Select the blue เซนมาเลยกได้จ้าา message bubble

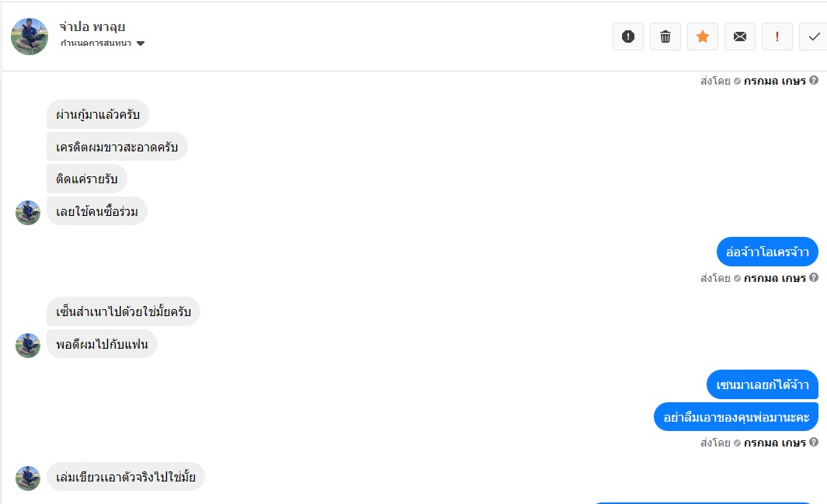click(762, 384)
